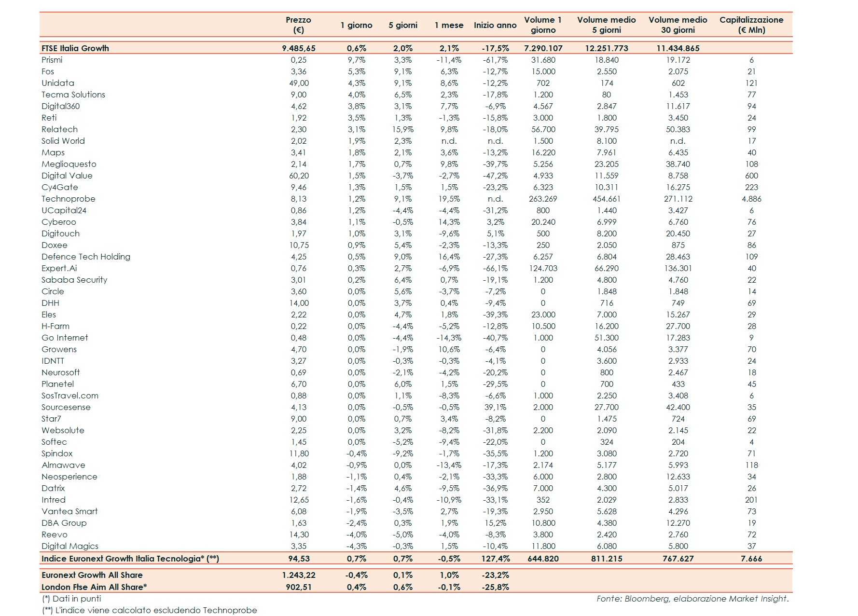The image size is (858, 616).
Task: Click the Fonte Bloomberg source note
Action: click(692, 599)
